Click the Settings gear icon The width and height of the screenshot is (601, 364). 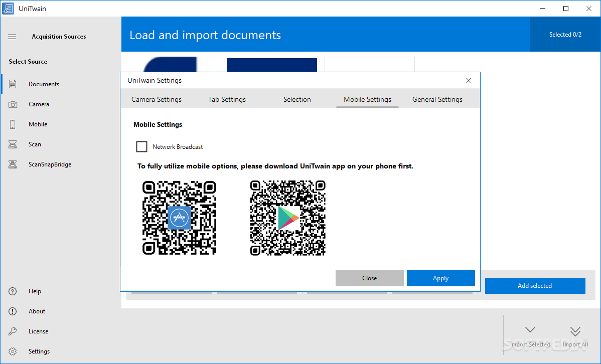[13, 351]
